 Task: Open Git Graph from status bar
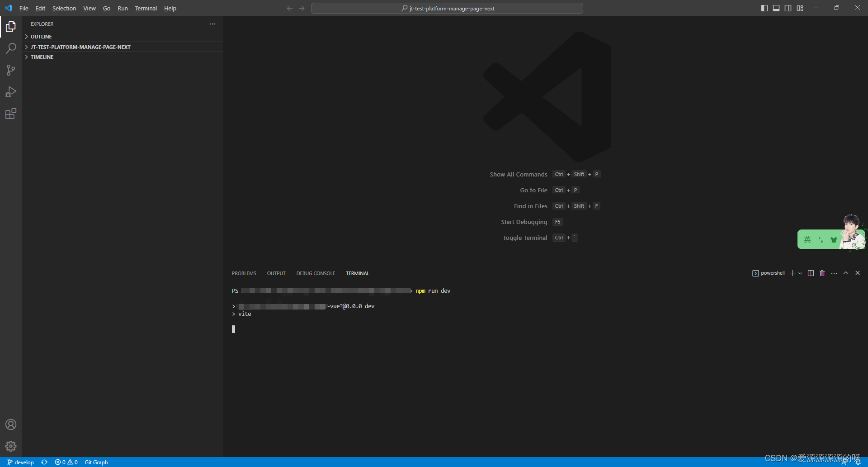[x=96, y=462]
